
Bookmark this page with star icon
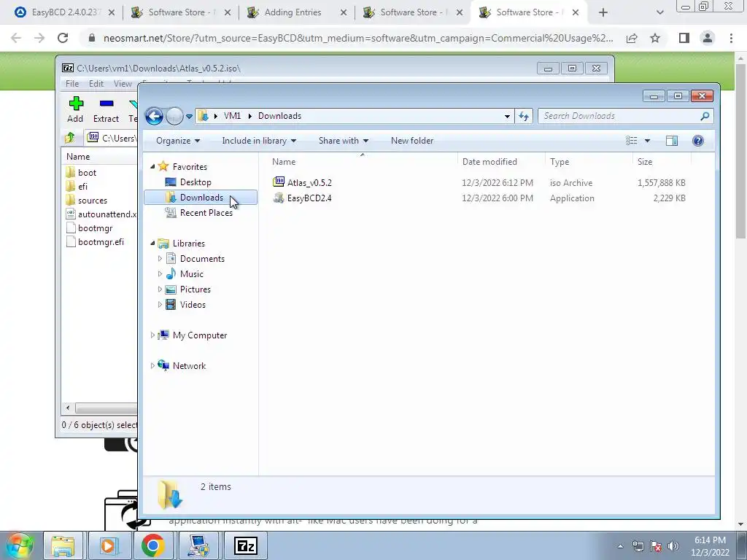[655, 38]
